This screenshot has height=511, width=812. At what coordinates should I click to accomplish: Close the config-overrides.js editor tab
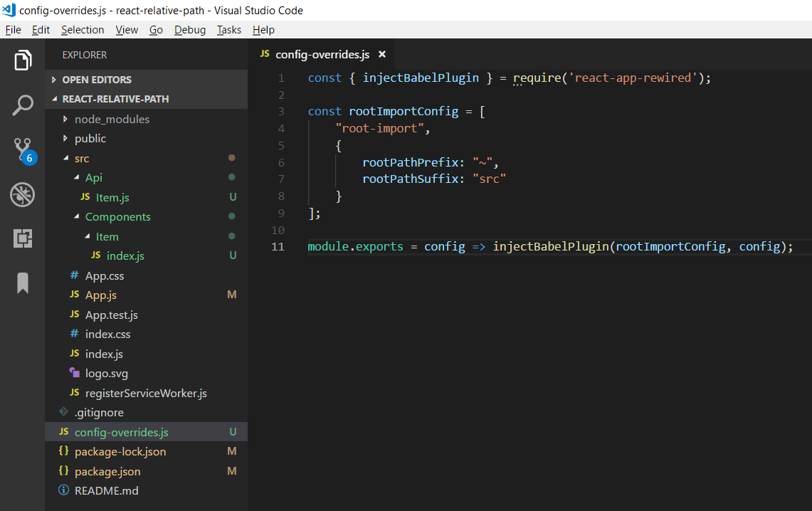click(x=382, y=54)
